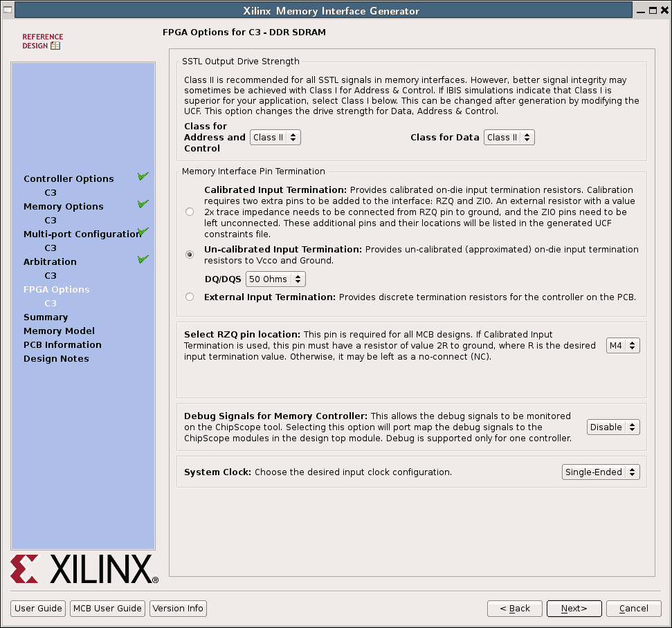This screenshot has width=672, height=628.
Task: Select Calibrated Input Termination radio button
Action: [190, 212]
